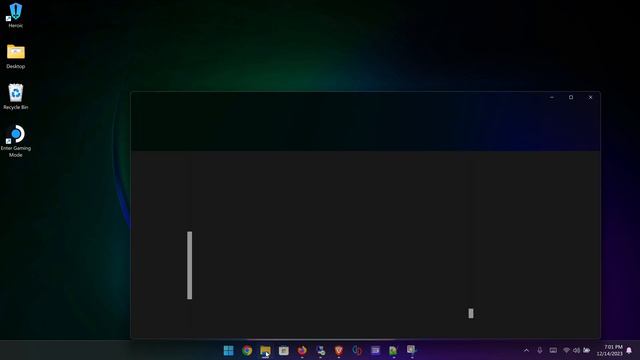640x360 pixels.
Task: Open the Wi-Fi network tray icon
Action: [566, 350]
